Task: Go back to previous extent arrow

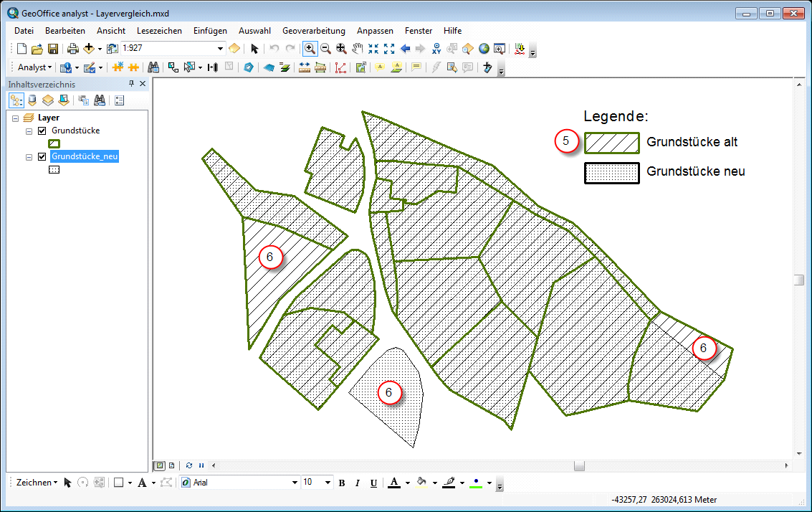Action: coord(405,49)
